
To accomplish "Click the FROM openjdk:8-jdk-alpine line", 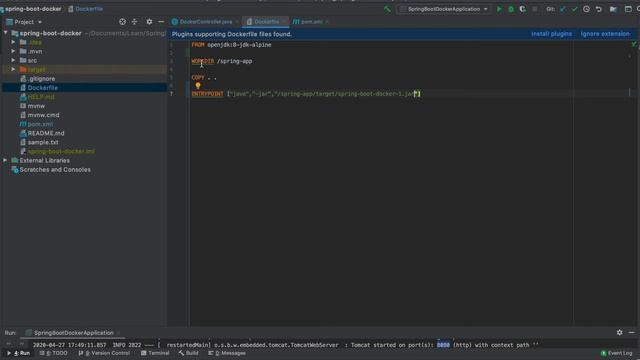I will click(x=231, y=45).
